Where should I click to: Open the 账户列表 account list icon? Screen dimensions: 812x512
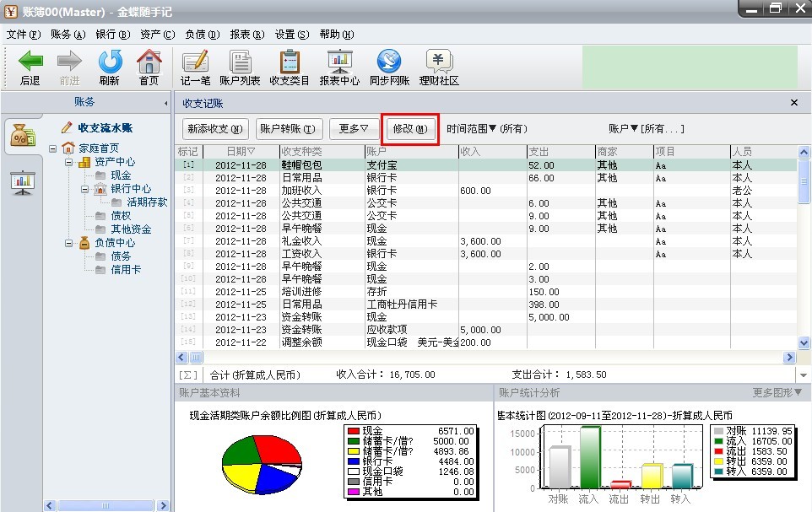240,62
